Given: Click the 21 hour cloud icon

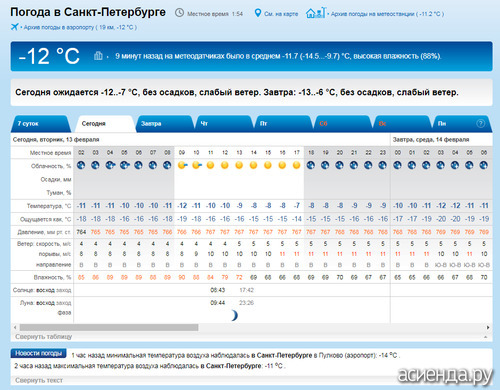Looking at the screenshot, I should 354,165.
